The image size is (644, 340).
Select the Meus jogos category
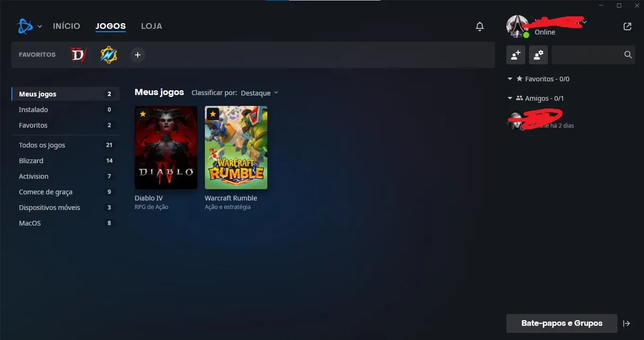[65, 94]
